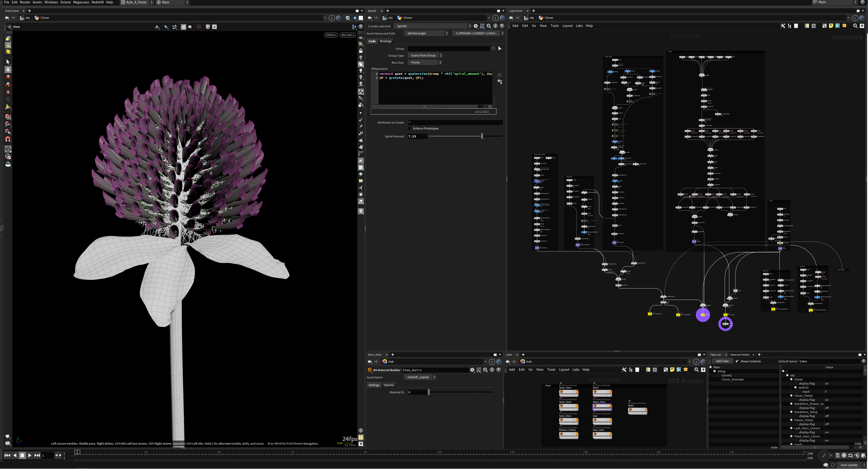Collapse the Setup take tree item

714,371
